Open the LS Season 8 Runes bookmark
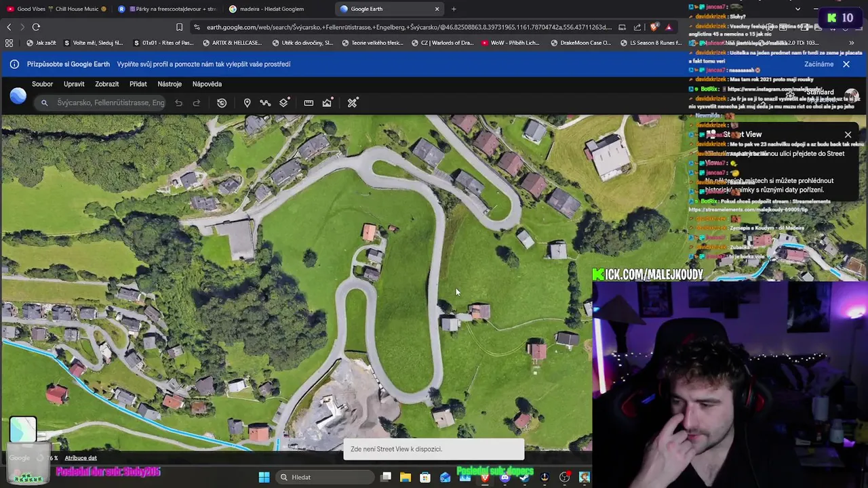868x488 pixels. [650, 43]
